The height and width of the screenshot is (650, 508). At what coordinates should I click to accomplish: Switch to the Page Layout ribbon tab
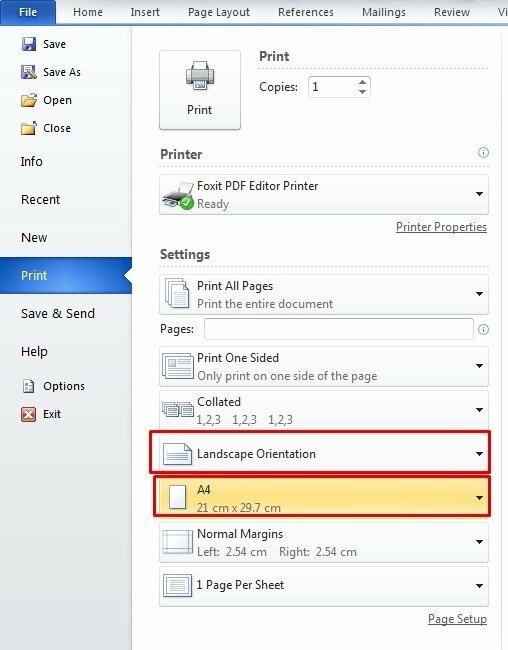[219, 12]
